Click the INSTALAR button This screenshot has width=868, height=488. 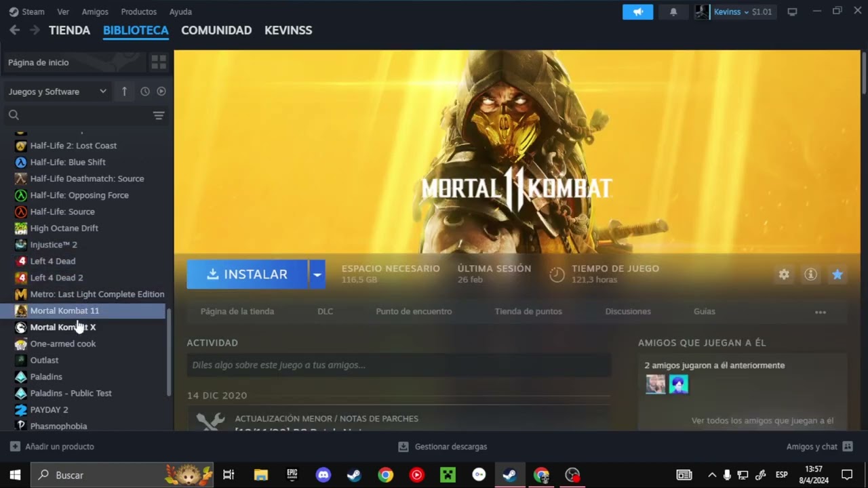pos(248,274)
